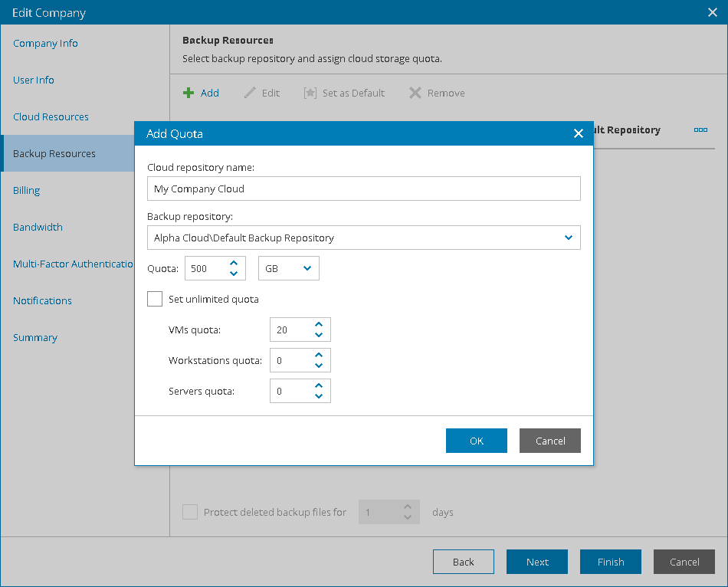Go to the Notifications step
728x587 pixels.
tap(43, 301)
